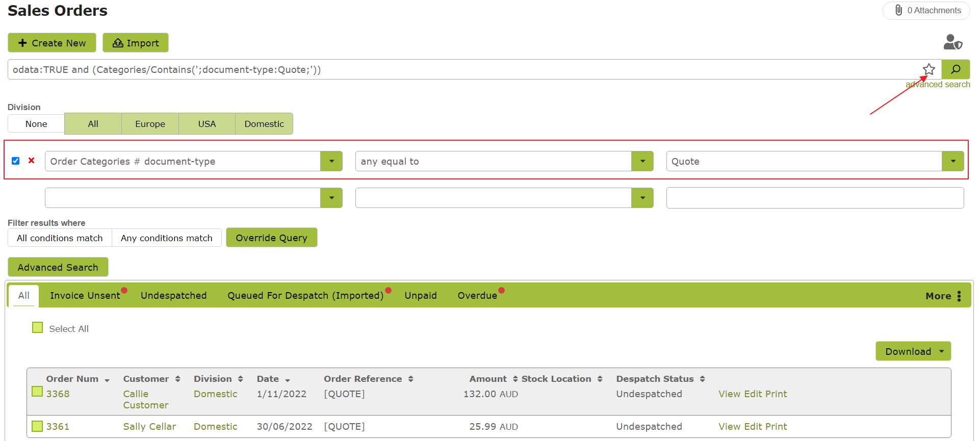Sort by Despatch Status column arrows
Image resolution: width=980 pixels, height=441 pixels.
(x=702, y=379)
